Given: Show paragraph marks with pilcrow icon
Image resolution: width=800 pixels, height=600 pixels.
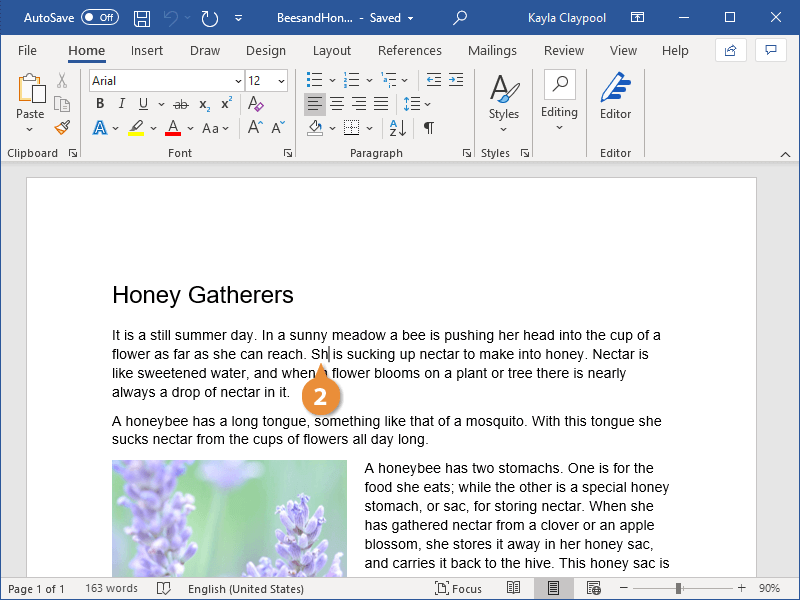Looking at the screenshot, I should (428, 128).
